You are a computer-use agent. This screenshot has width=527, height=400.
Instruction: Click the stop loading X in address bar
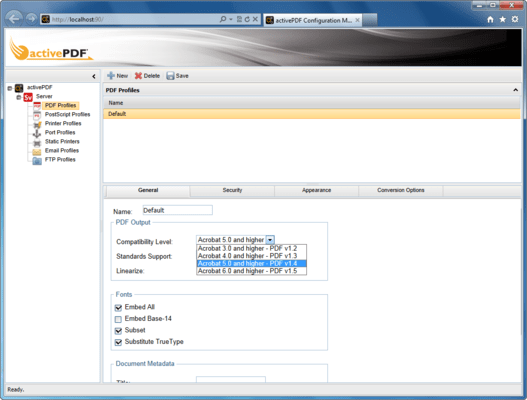tap(255, 19)
